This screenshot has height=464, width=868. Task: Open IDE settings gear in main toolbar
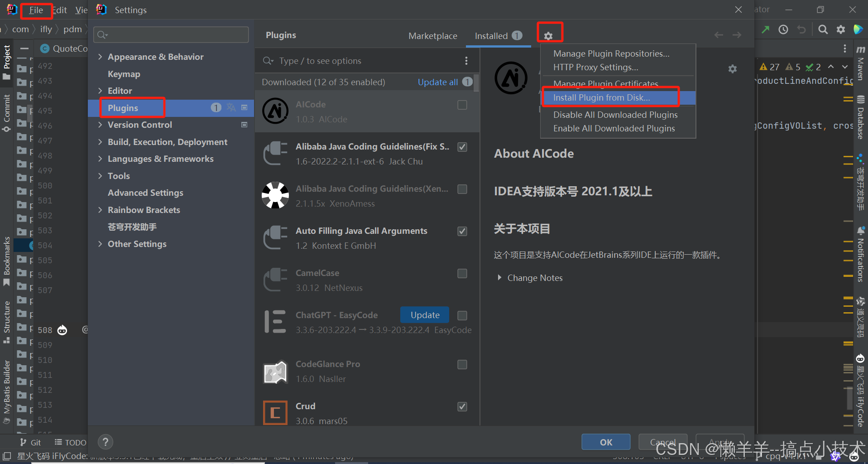click(841, 29)
